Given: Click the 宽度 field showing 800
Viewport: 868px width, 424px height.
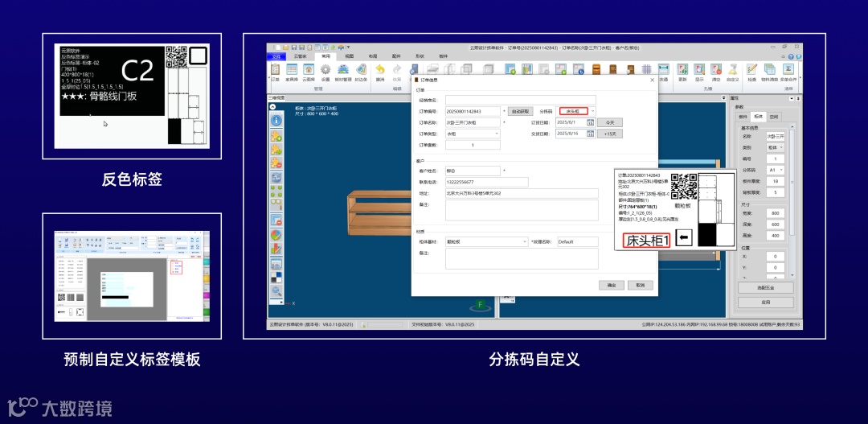Looking at the screenshot, I should click(x=775, y=213).
